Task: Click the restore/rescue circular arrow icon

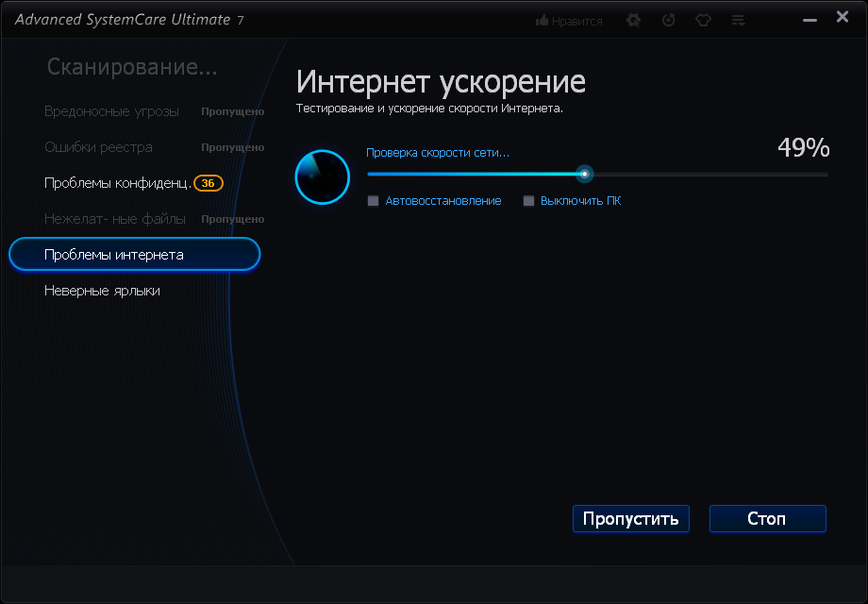Action: tap(668, 19)
